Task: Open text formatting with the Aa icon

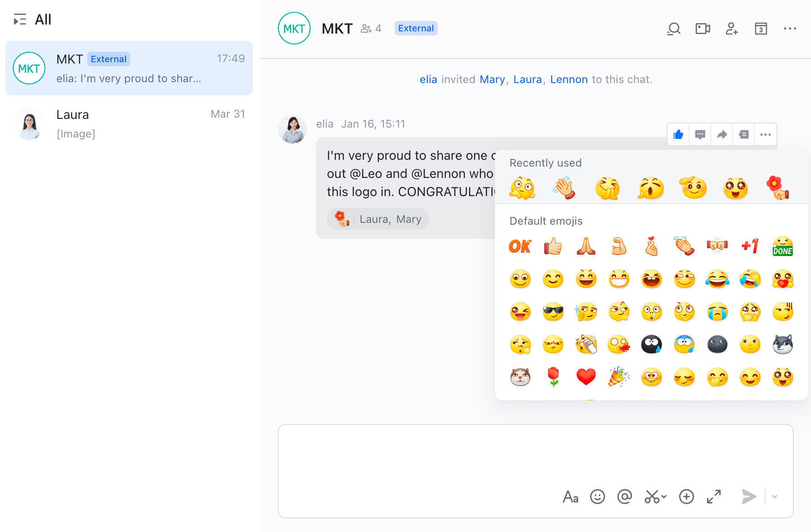Action: tap(571, 497)
